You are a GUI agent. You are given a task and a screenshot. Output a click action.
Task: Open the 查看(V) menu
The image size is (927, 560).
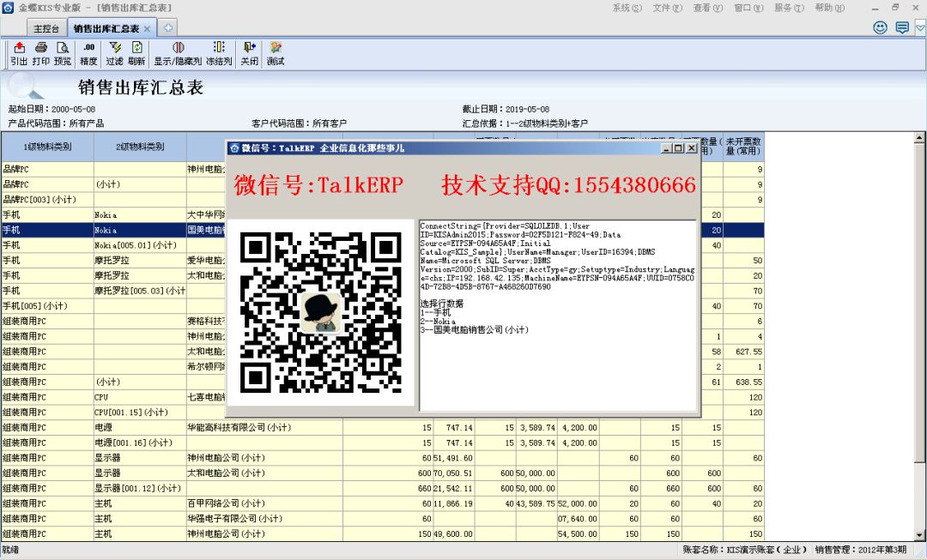(708, 8)
